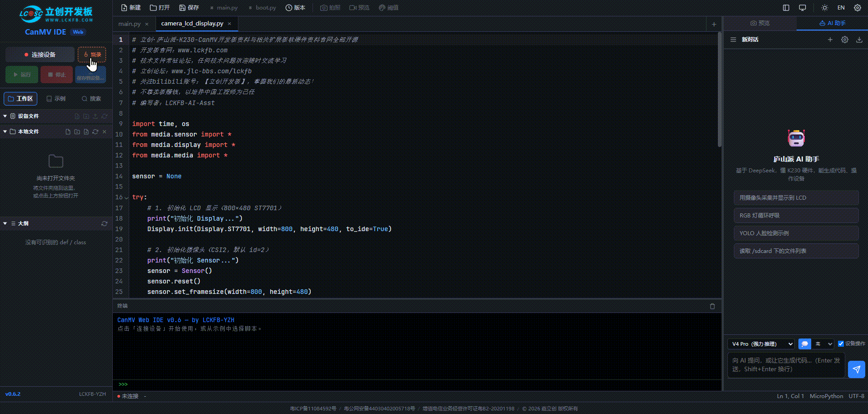Add a new editor tab with plus icon
The width and height of the screenshot is (868, 414).
coord(714,24)
